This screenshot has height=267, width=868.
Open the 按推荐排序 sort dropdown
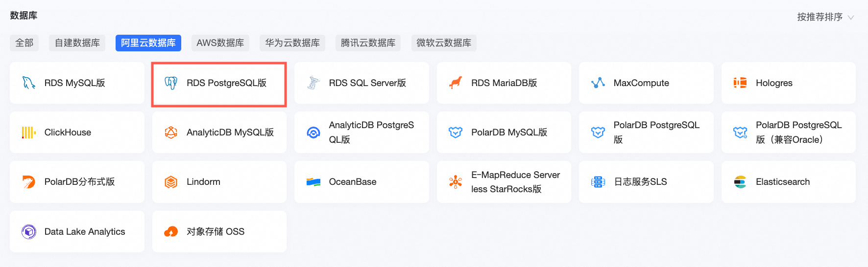tap(826, 17)
